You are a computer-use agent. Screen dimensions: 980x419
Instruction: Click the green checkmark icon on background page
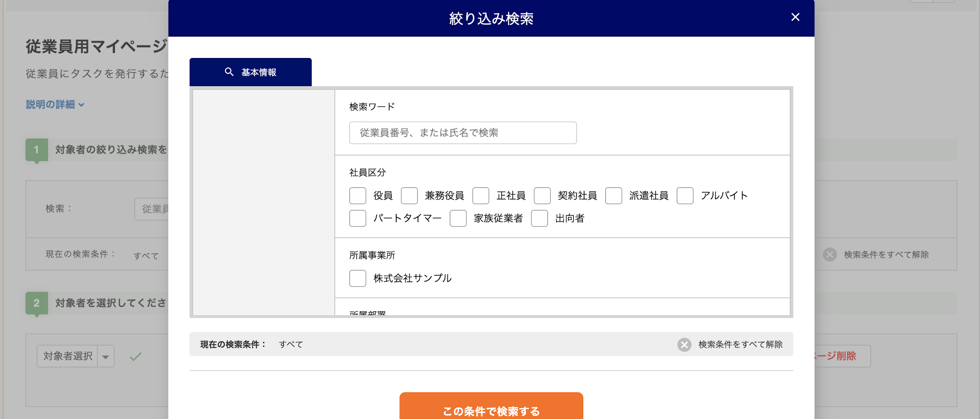click(136, 356)
